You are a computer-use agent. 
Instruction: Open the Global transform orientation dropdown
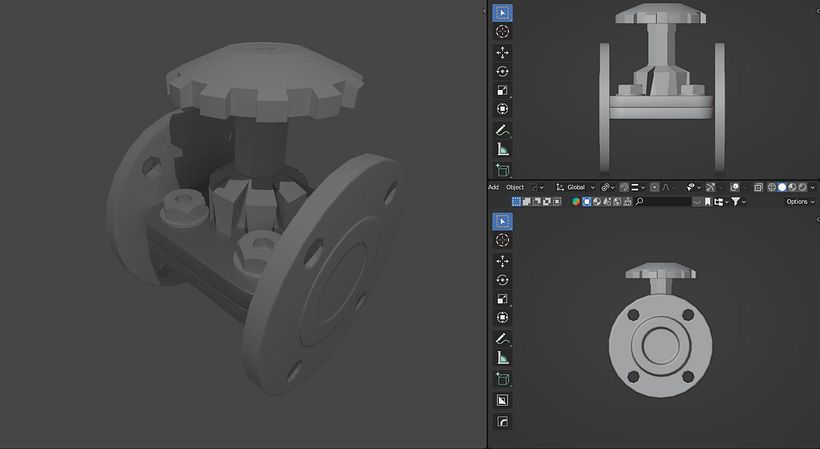[x=575, y=187]
